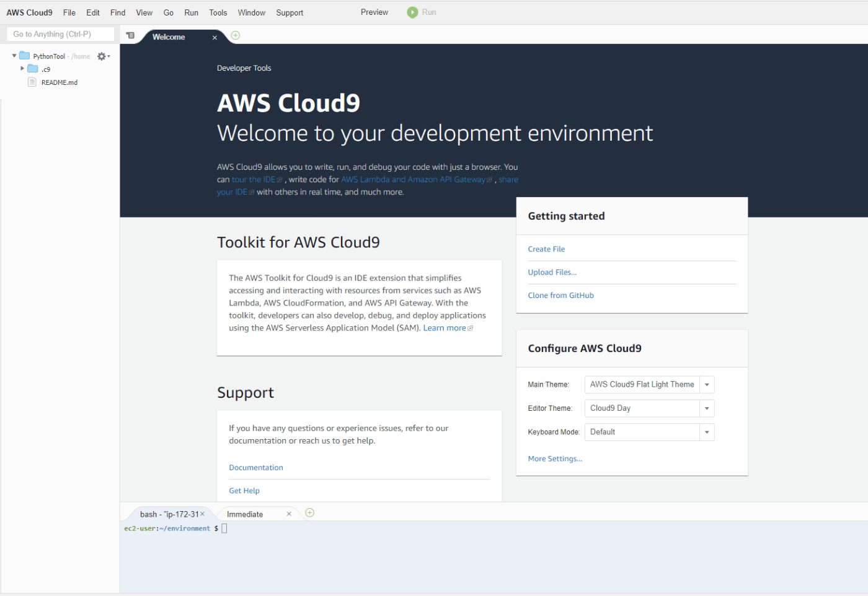Image resolution: width=868 pixels, height=596 pixels.
Task: Open More Settings... link
Action: (x=555, y=459)
